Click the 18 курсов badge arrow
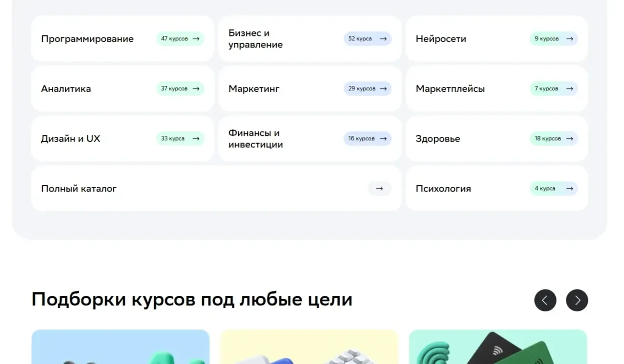The image size is (624, 364). pyautogui.click(x=570, y=139)
